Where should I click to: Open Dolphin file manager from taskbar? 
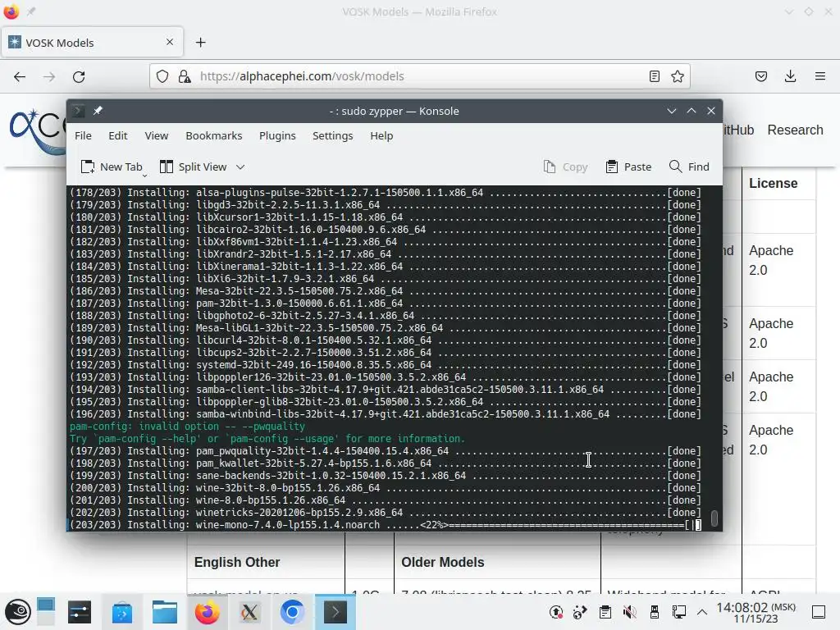click(x=164, y=612)
